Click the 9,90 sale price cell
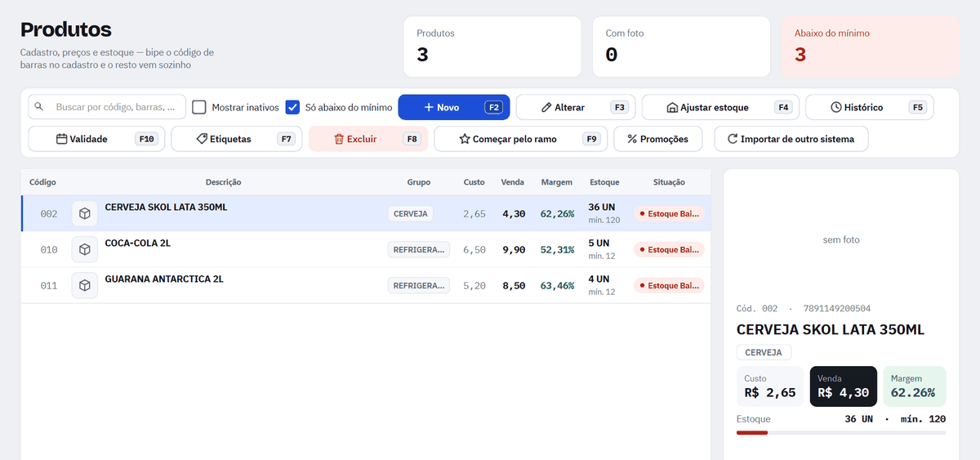This screenshot has height=460, width=980. [x=514, y=250]
